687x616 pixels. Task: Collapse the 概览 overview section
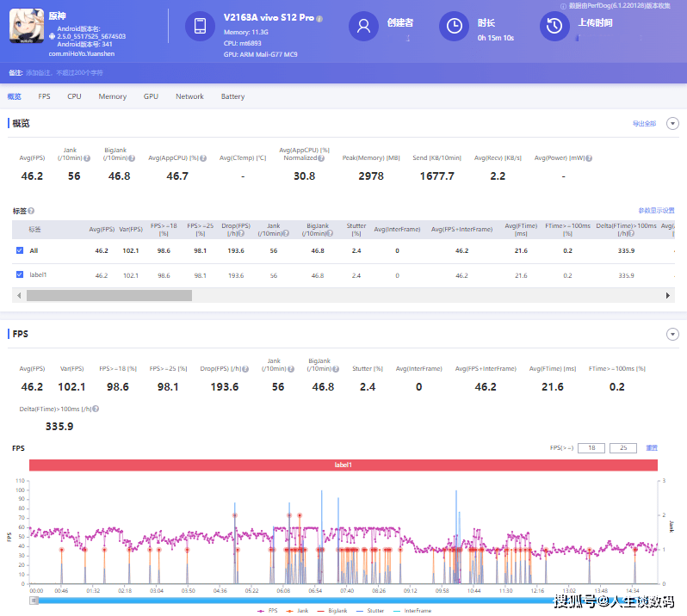pyautogui.click(x=672, y=124)
